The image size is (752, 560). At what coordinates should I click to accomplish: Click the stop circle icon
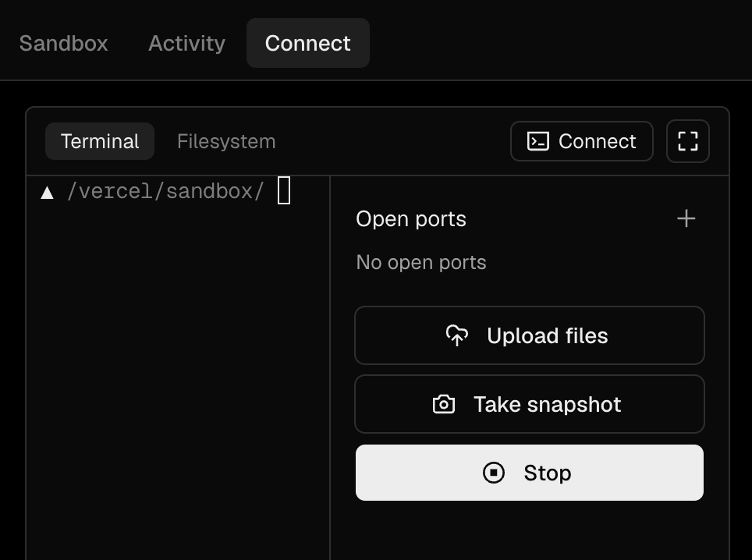point(494,473)
